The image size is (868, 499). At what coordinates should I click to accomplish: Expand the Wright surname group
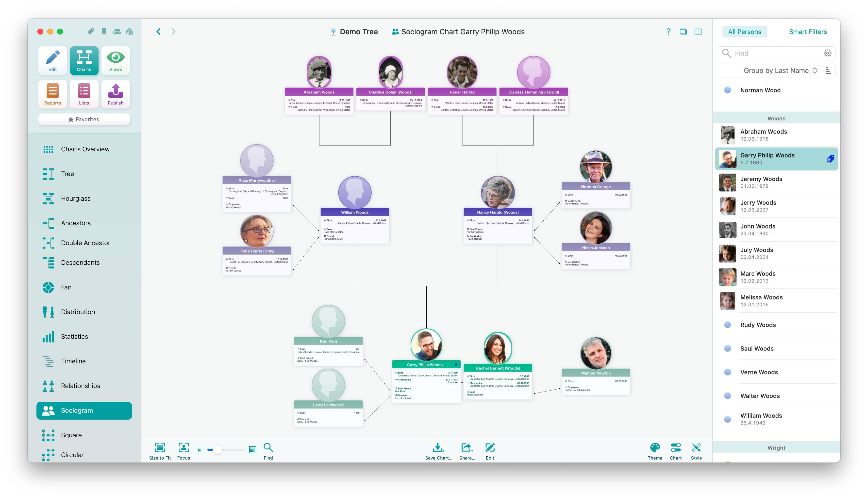click(776, 447)
